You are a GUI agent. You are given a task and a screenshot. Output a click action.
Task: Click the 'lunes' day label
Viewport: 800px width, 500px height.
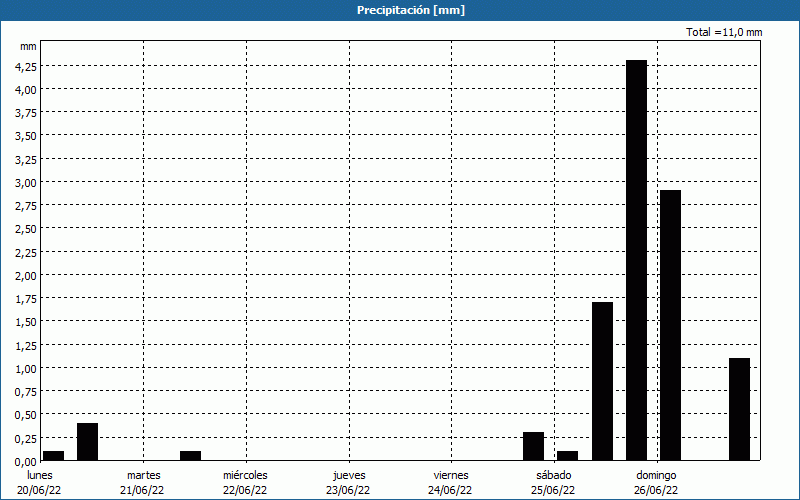40,475
